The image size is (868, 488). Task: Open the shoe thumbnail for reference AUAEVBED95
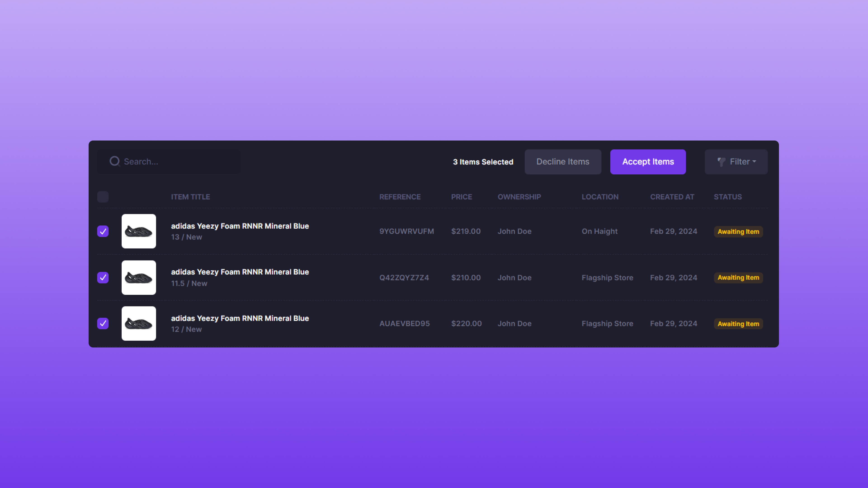pos(139,323)
